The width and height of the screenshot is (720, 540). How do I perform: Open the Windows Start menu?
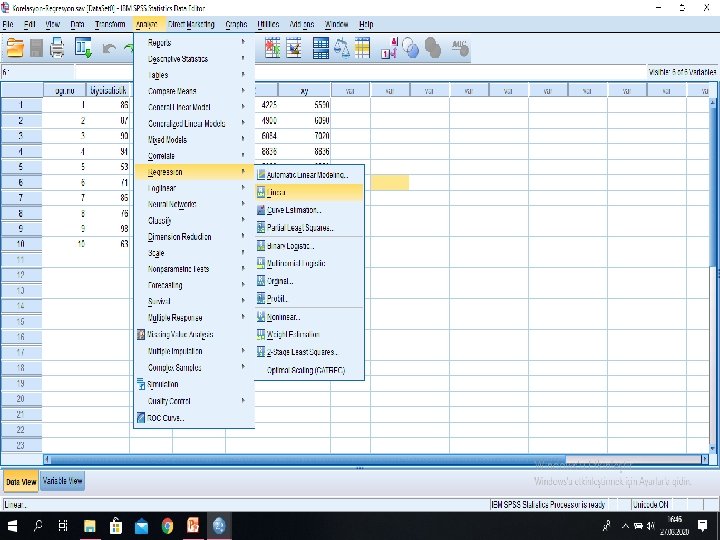12,526
